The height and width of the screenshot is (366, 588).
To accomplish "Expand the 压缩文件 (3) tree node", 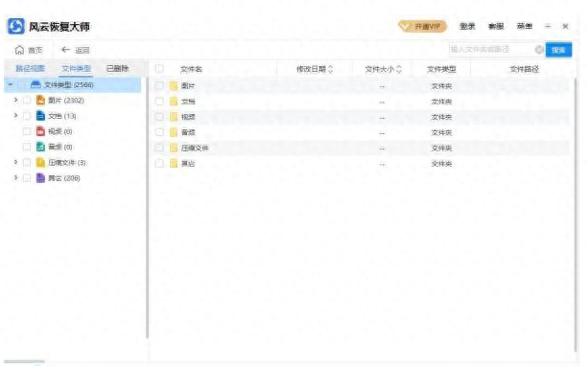I will point(15,162).
